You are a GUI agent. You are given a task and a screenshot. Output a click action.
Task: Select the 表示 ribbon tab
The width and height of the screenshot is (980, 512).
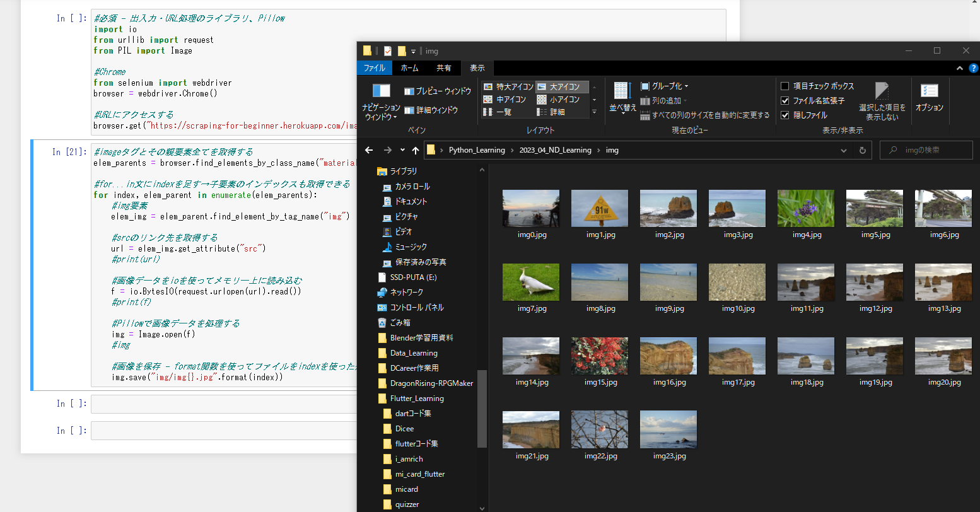click(477, 68)
